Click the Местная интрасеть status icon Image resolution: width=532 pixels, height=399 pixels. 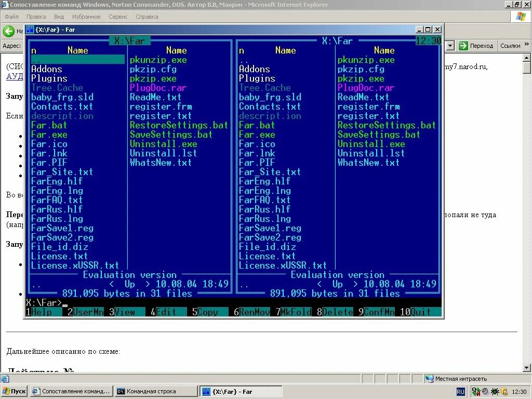[430, 379]
